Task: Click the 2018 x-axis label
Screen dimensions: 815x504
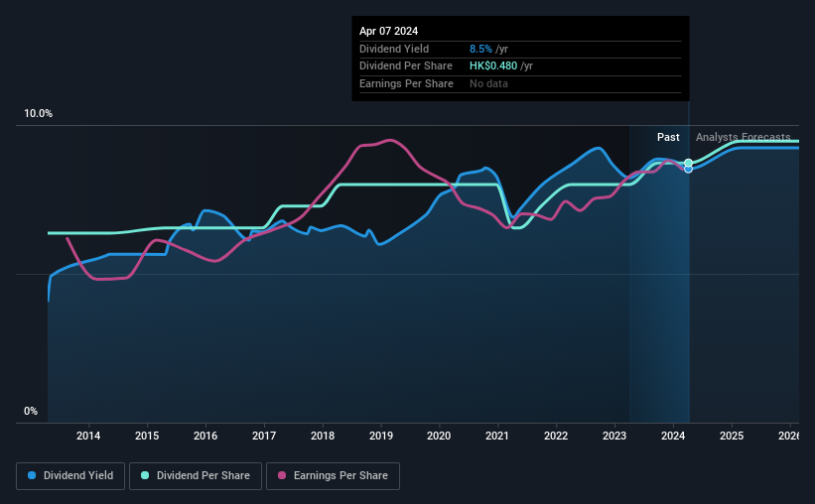Action: coord(323,436)
